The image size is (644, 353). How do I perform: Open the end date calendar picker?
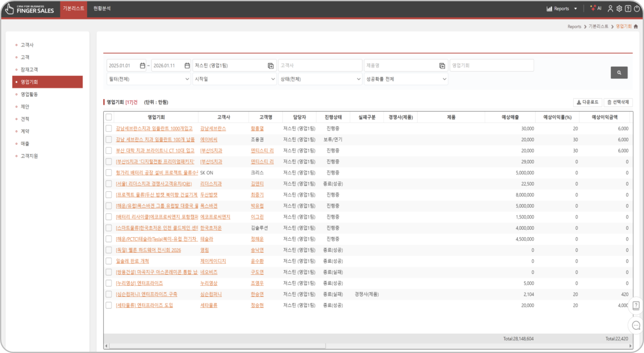[187, 66]
